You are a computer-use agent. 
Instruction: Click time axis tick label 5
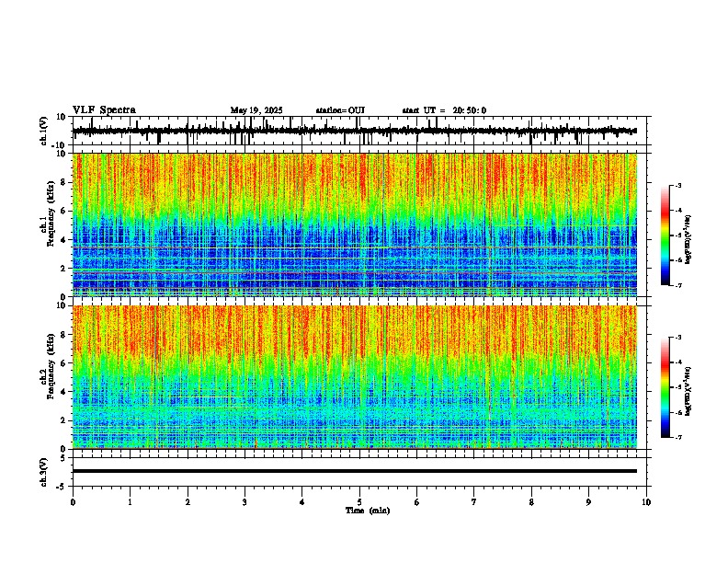click(359, 502)
